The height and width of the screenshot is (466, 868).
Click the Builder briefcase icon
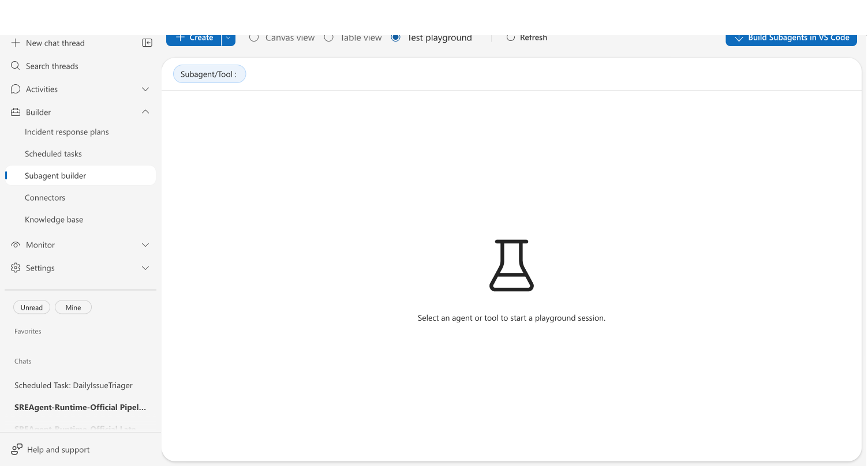pyautogui.click(x=16, y=112)
